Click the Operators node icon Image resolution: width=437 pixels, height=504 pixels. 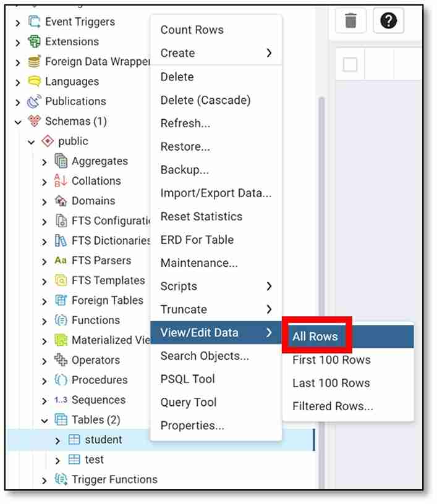[x=61, y=360]
